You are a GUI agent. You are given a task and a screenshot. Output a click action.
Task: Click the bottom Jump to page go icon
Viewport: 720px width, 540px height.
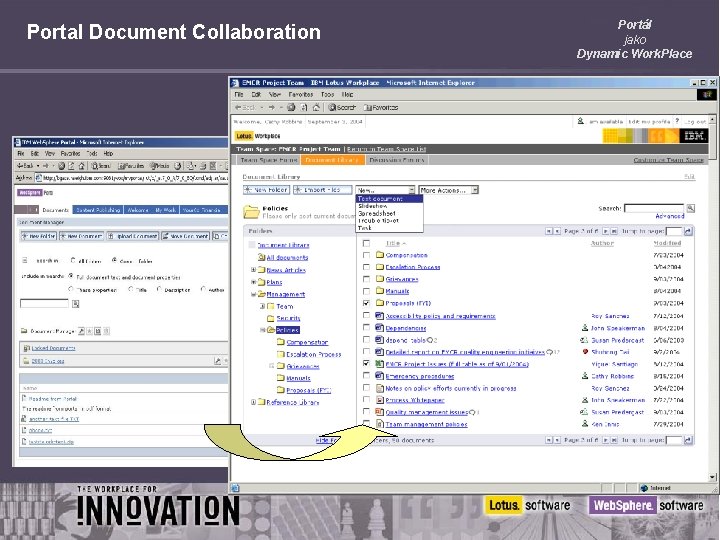[688, 440]
